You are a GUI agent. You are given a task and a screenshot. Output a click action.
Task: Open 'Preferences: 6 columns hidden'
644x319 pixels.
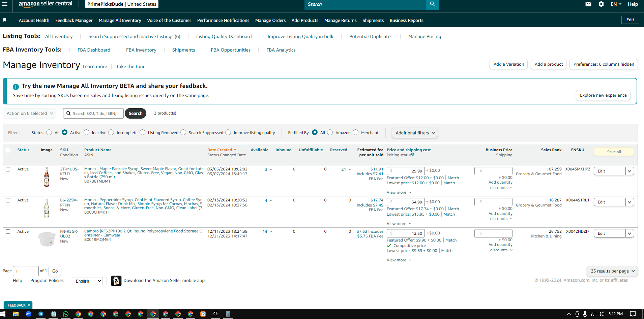604,64
